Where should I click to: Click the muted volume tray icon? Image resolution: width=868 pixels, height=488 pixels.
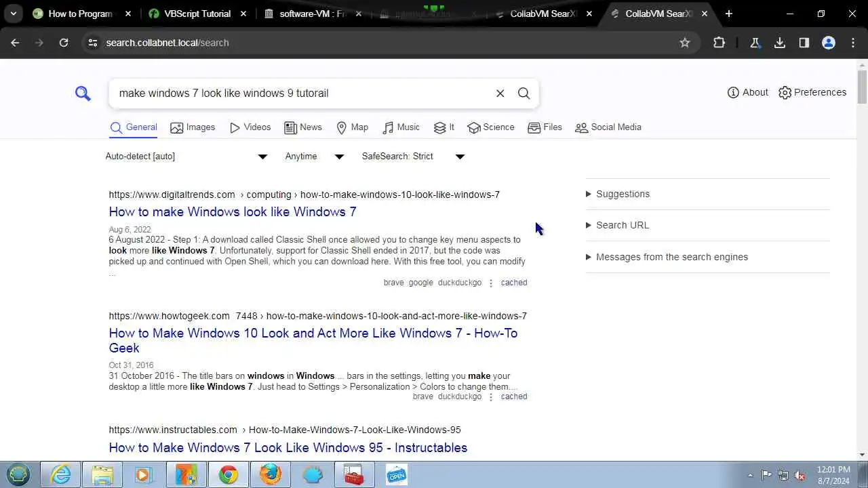(800, 475)
